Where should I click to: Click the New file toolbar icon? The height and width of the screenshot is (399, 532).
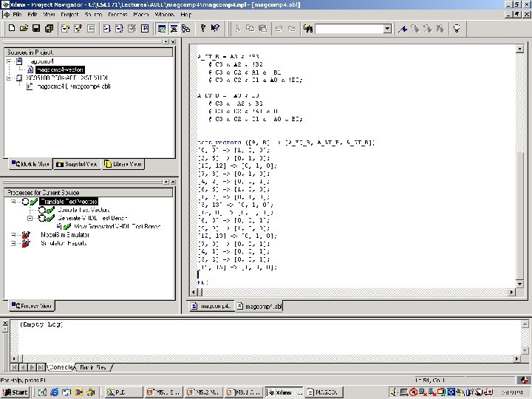[x=12, y=29]
